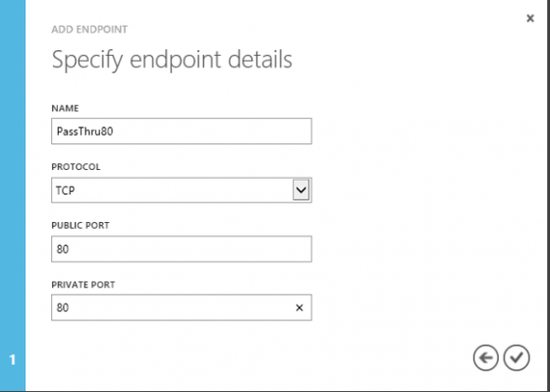Focus the Public Port input field
This screenshot has width=550, height=392.
click(x=182, y=249)
